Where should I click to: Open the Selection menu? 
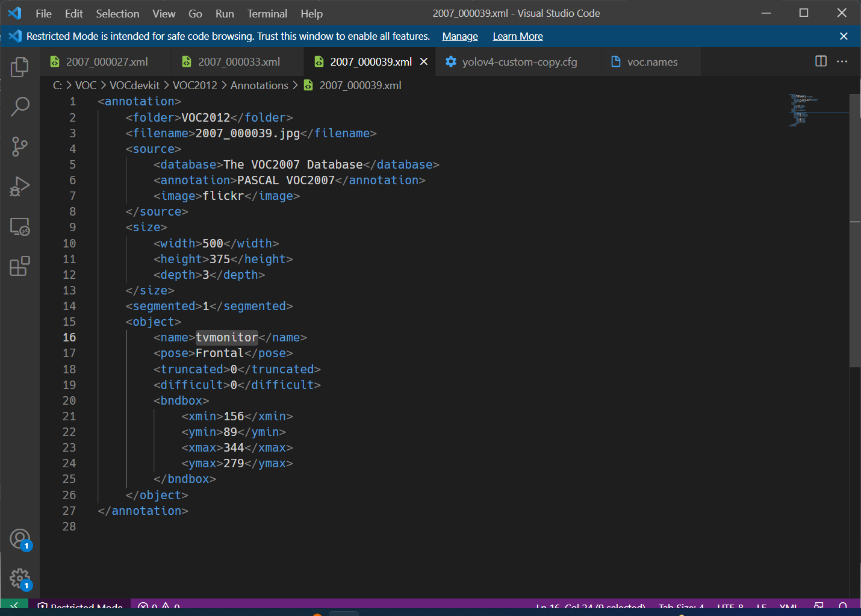tap(117, 13)
